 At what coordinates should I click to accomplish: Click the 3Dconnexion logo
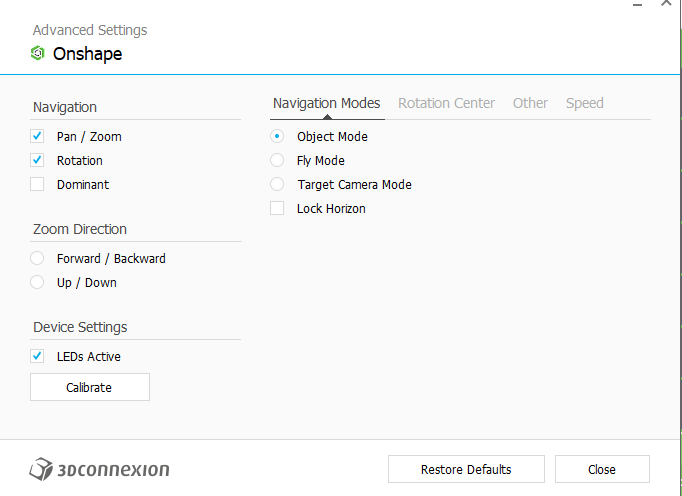pyautogui.click(x=99, y=469)
